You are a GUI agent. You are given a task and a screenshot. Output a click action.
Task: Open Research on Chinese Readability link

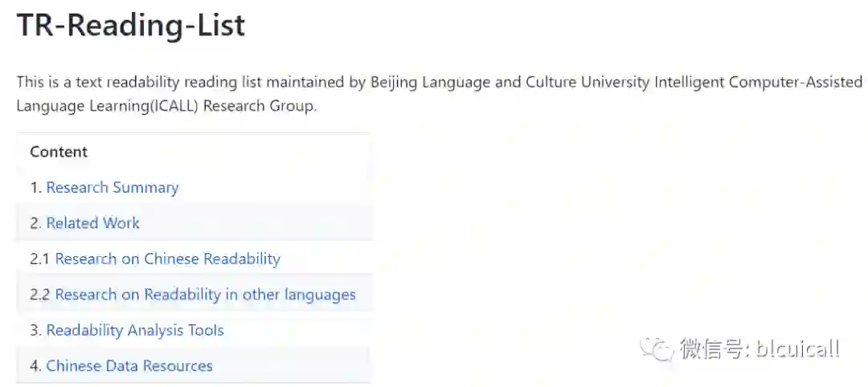pos(167,259)
